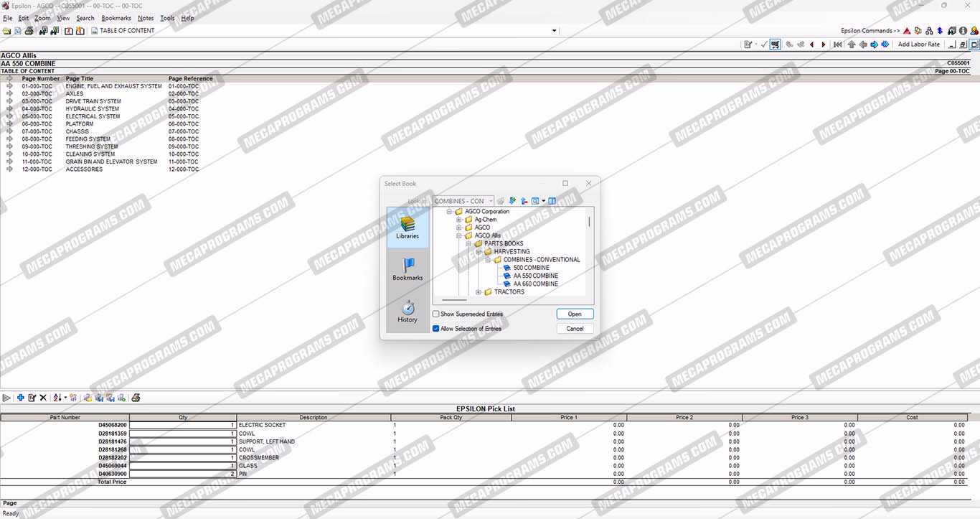Enable Show Superseded Entries checkbox
Viewport: 980px width, 519px height.
[436, 314]
